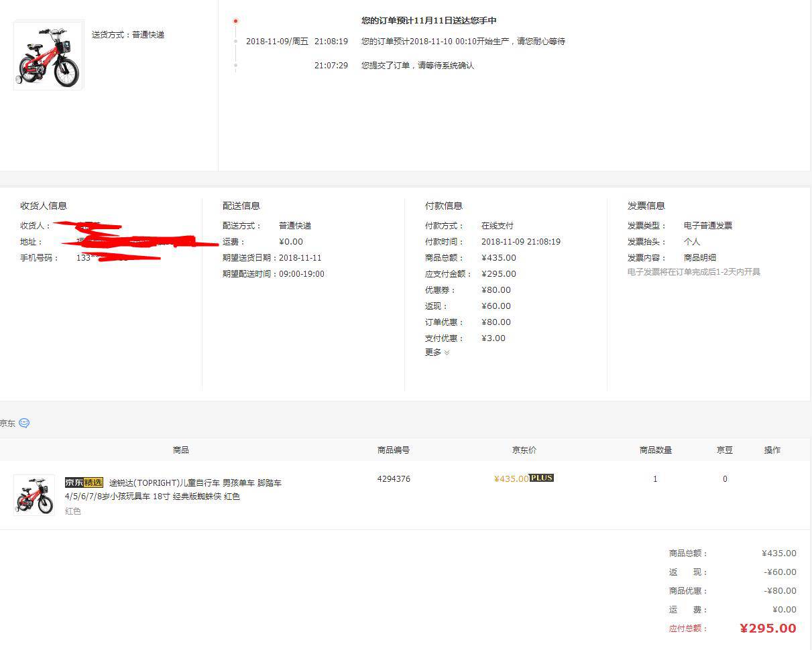This screenshot has height=650, width=812.
Task: Click the delivery time window 09:00-19:00
Action: coord(300,274)
